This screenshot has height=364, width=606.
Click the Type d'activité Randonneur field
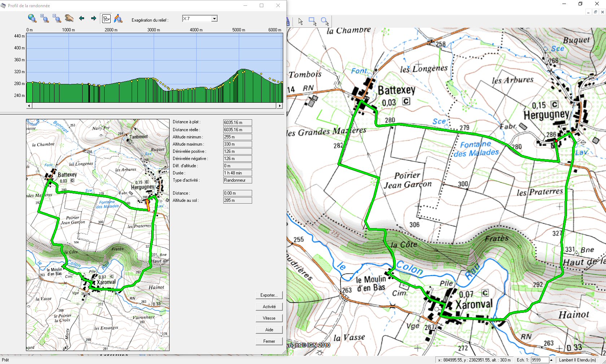tap(237, 180)
